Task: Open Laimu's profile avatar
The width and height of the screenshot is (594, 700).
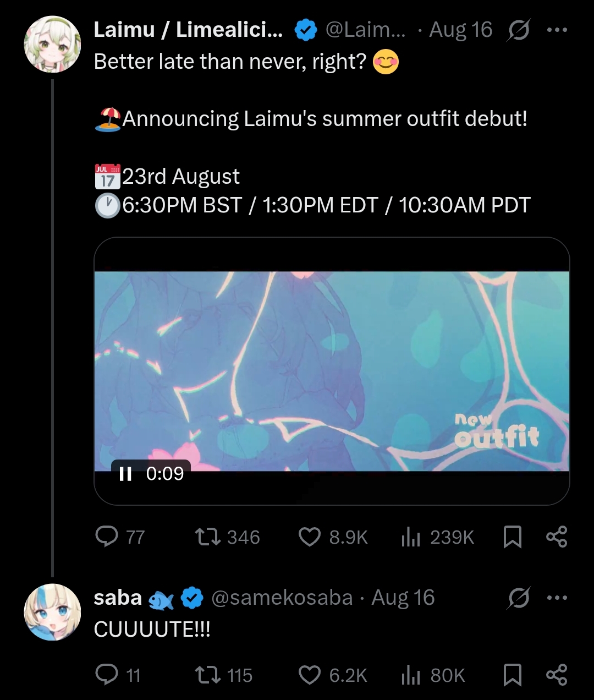Action: [52, 44]
